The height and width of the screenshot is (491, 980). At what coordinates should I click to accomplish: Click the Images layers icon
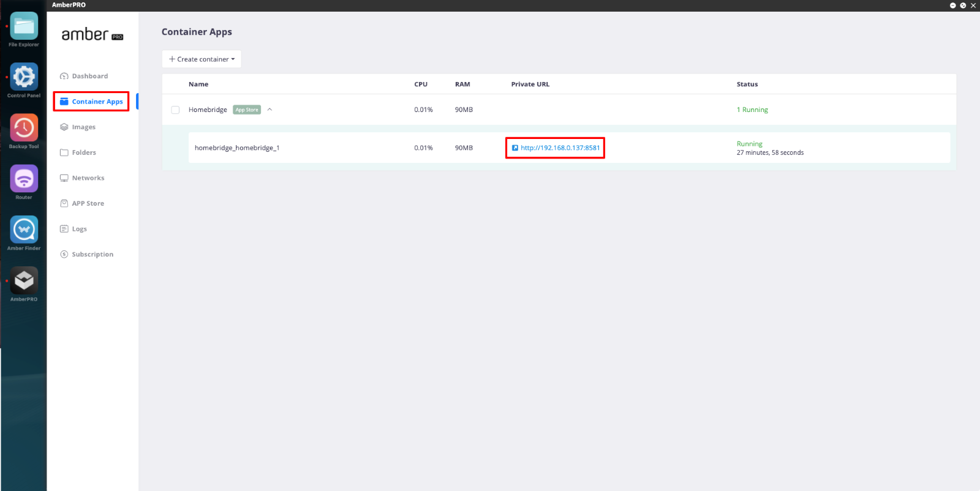[64, 127]
